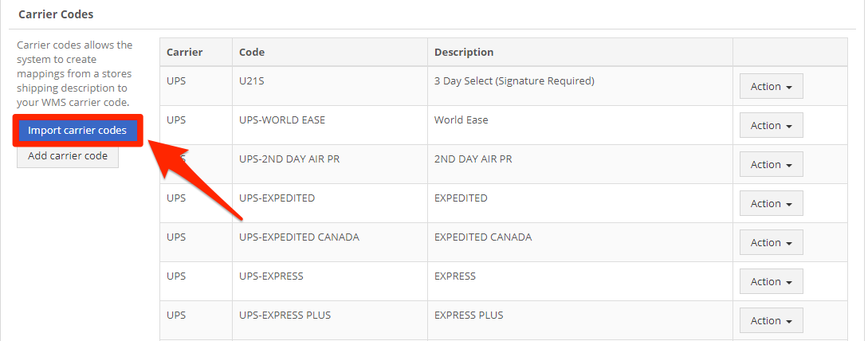Expand Action menu for UPS-EXPEDITED CANADA
The width and height of the screenshot is (868, 341).
pos(771,242)
